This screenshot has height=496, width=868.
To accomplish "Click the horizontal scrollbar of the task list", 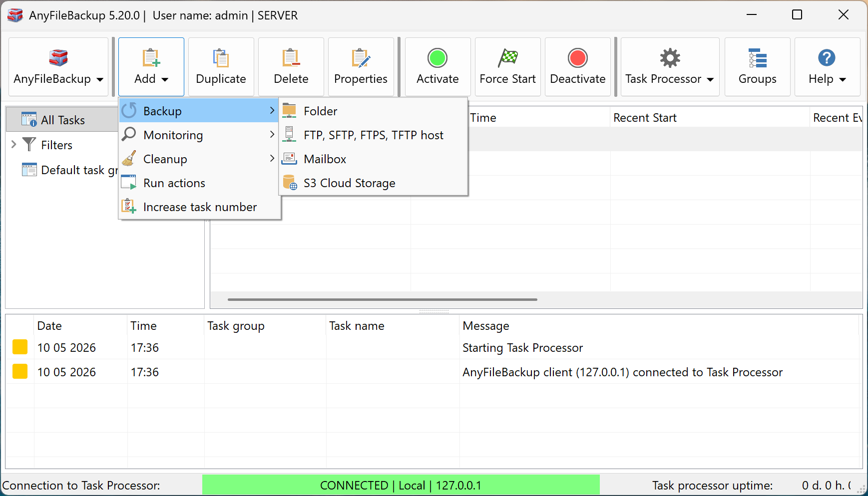I will 383,299.
